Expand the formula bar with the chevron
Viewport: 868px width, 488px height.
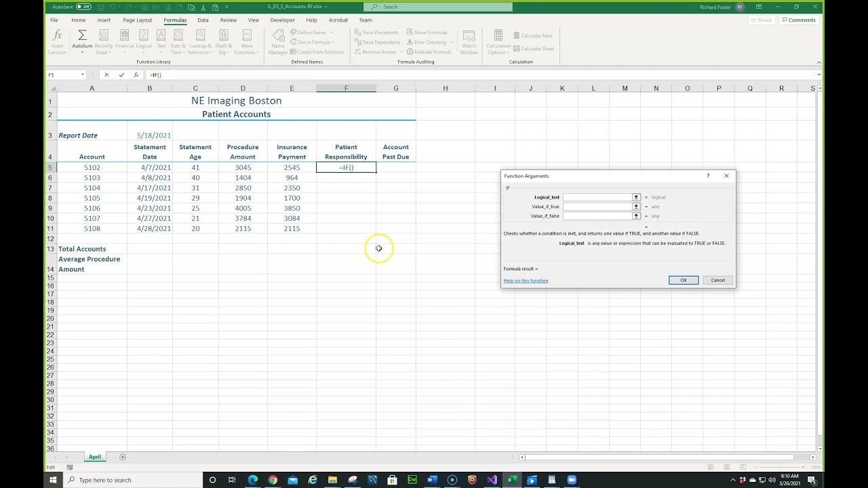point(818,75)
